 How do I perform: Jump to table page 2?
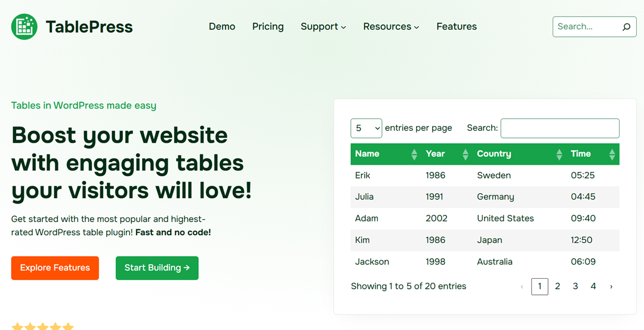[x=557, y=286]
